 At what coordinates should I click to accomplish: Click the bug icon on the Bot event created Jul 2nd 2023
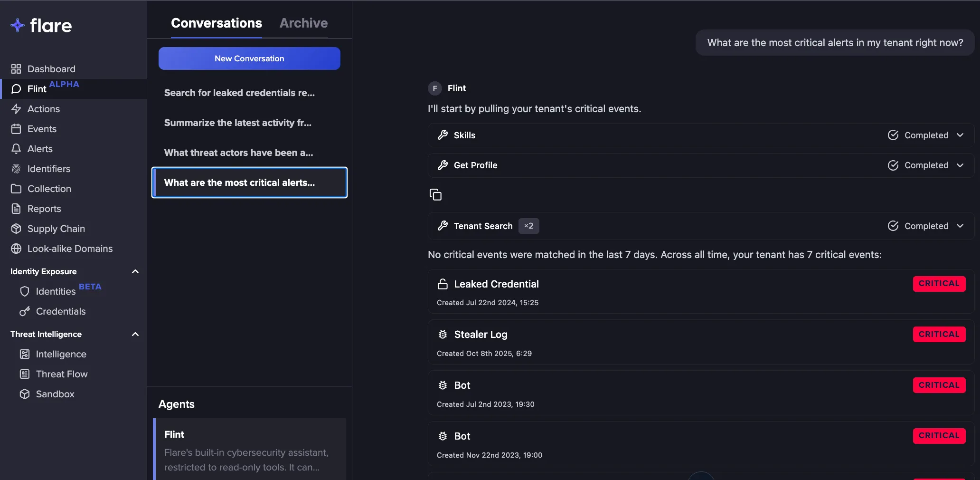443,385
